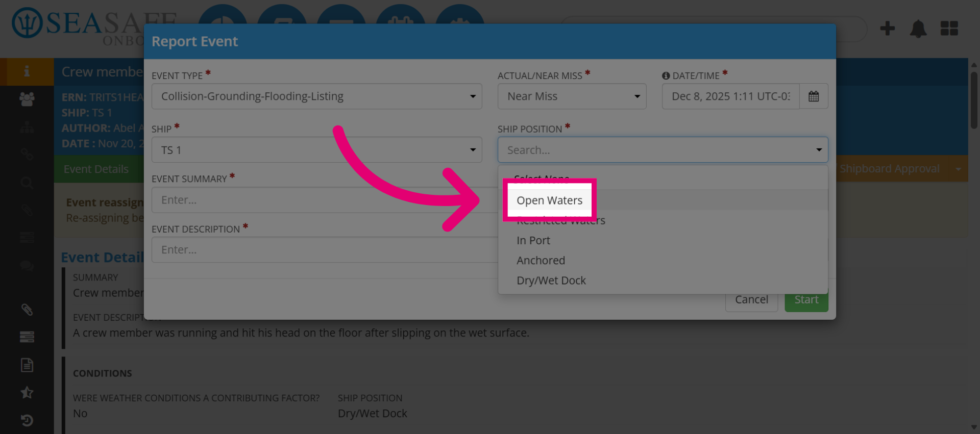The image size is (980, 434).
Task: Open the Event Type dropdown
Action: 316,96
